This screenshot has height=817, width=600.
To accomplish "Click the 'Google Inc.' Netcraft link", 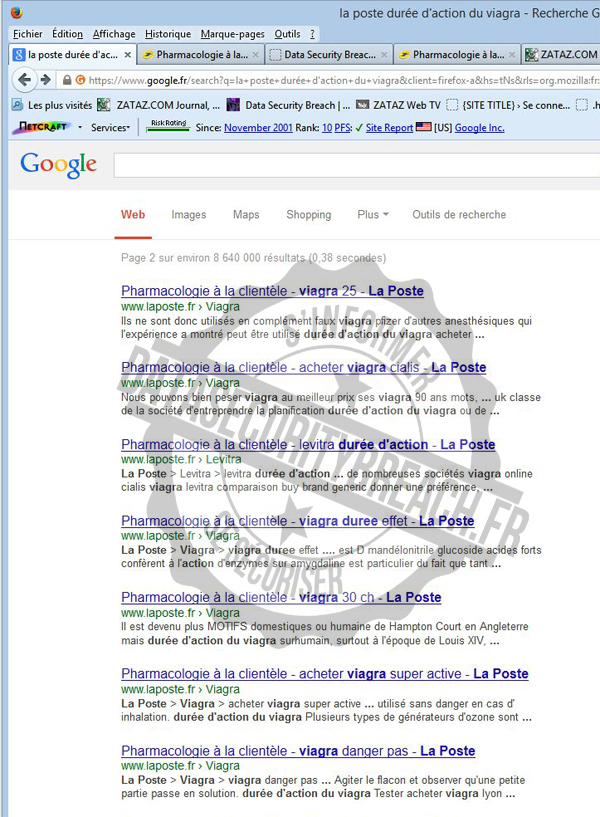I will click(479, 128).
